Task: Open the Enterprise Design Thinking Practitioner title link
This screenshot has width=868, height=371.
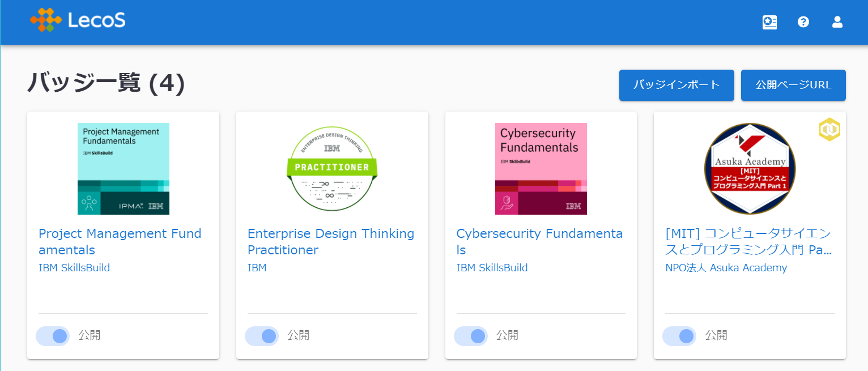Action: point(331,242)
